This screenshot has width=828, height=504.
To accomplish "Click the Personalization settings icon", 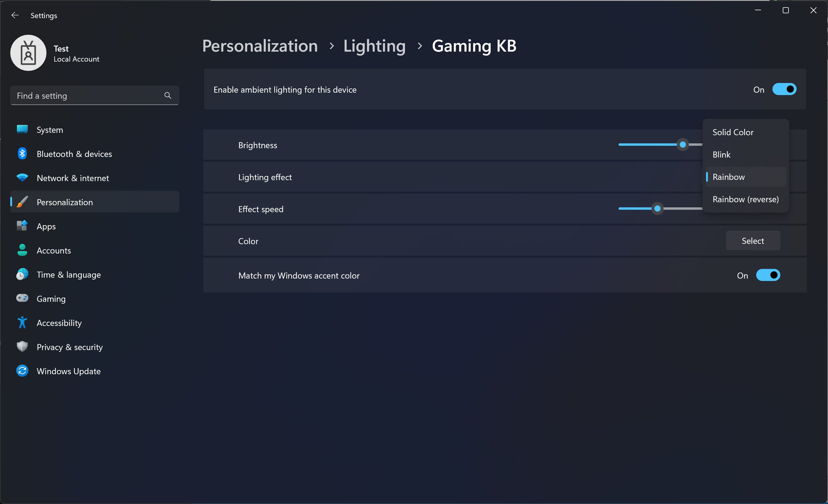I will 22,202.
